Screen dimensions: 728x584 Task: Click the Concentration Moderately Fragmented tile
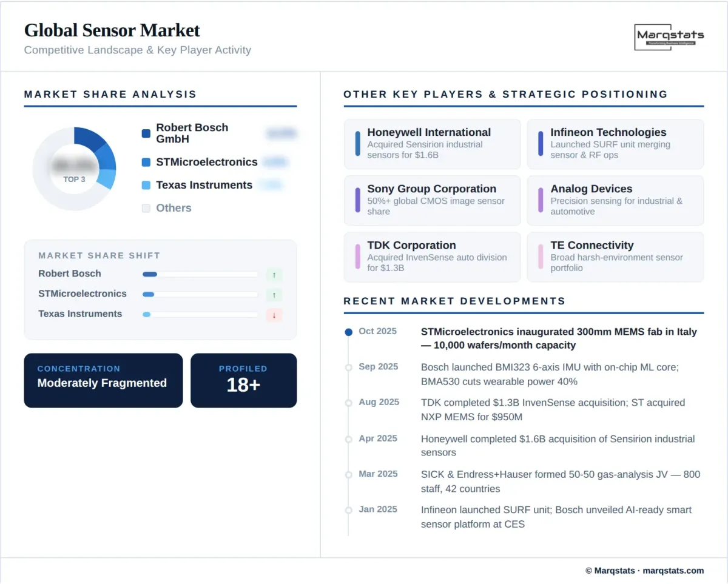[x=103, y=380]
